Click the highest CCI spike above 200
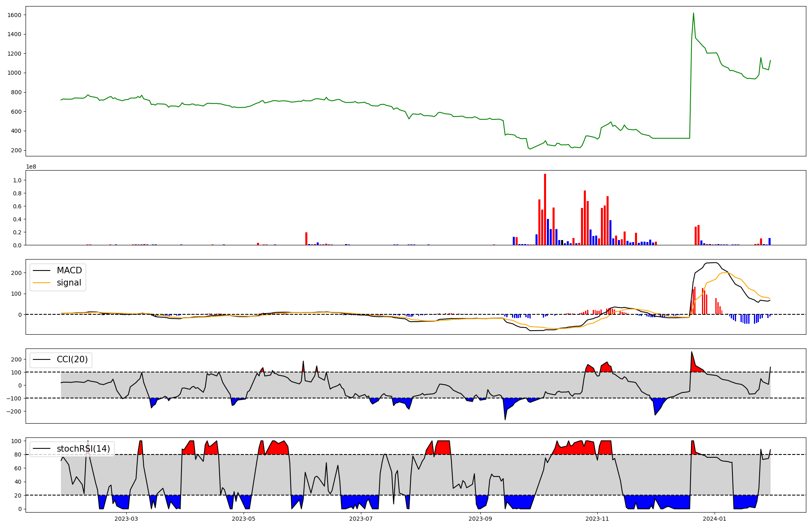812x528 pixels. (691, 352)
